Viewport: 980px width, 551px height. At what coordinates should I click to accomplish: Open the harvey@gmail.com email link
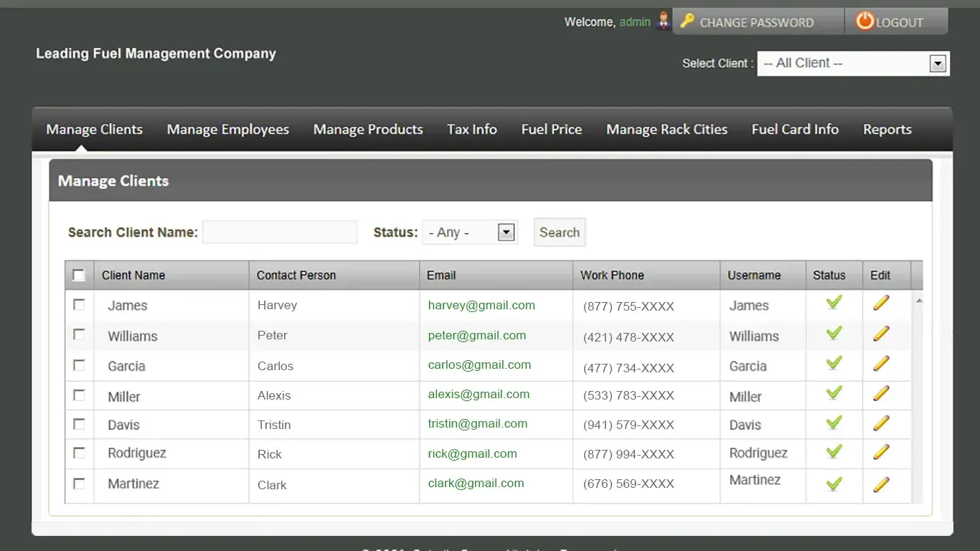481,305
